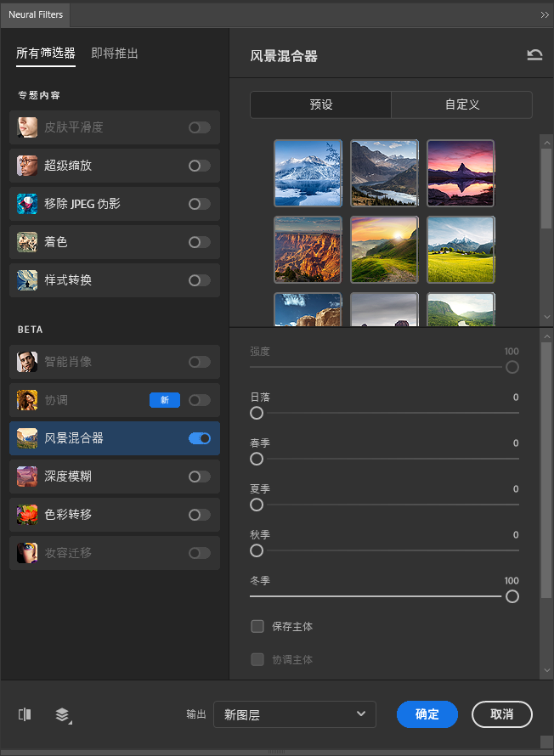Toggle the 智能肖像 switch
Viewport: 554px width, 756px height.
[x=199, y=362]
